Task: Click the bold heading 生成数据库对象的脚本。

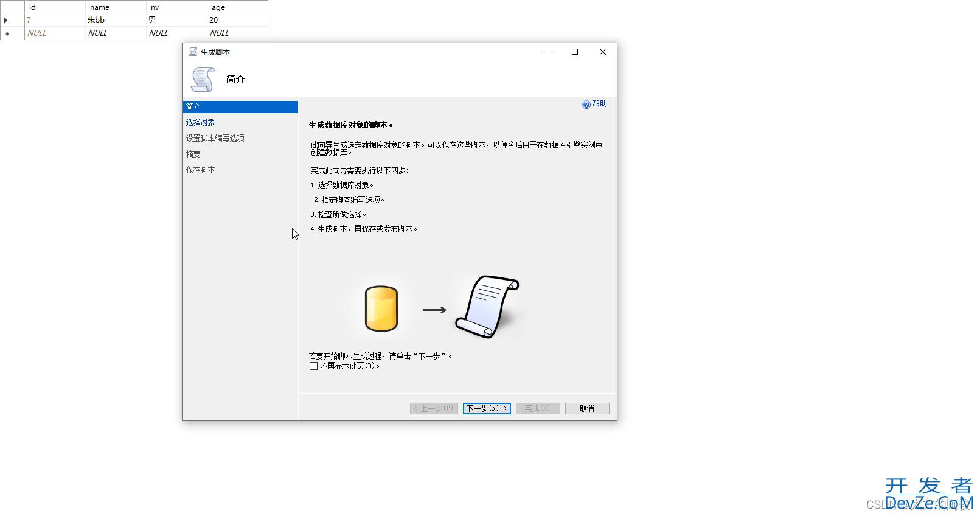Action: [x=351, y=125]
